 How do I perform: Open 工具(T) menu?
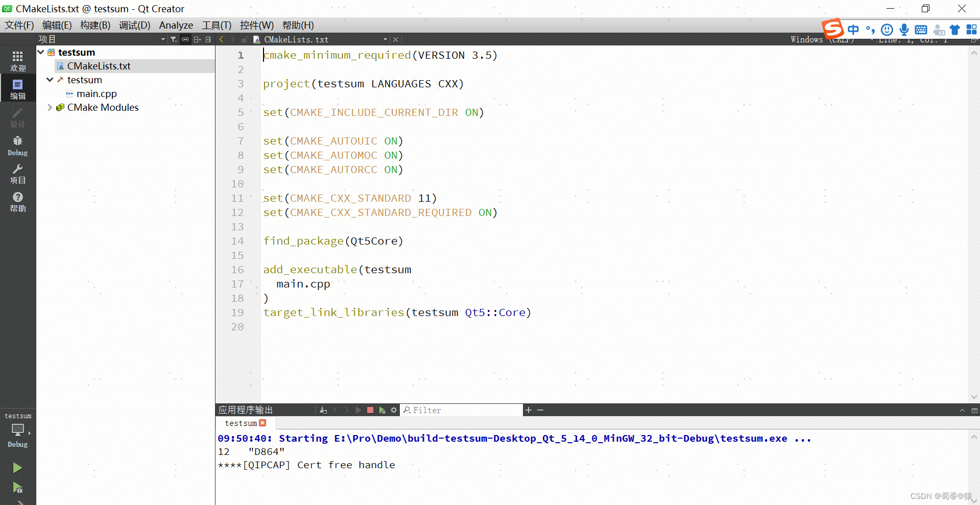217,25
